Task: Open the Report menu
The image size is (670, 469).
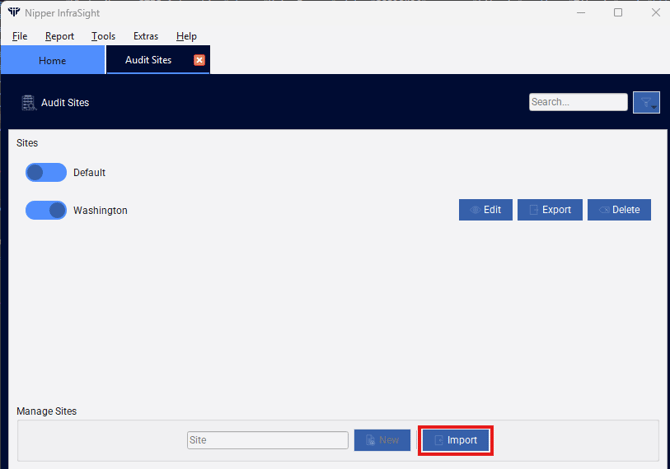Action: [59, 36]
